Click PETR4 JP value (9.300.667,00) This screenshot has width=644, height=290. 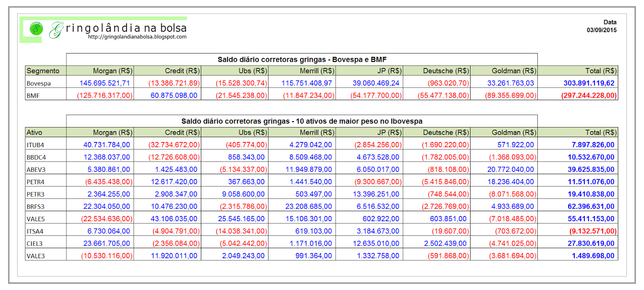tap(378, 182)
